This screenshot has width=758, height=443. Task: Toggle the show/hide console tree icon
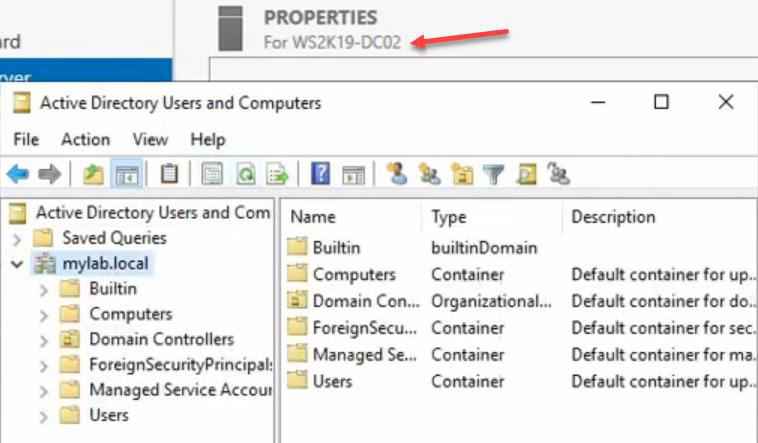point(127,174)
